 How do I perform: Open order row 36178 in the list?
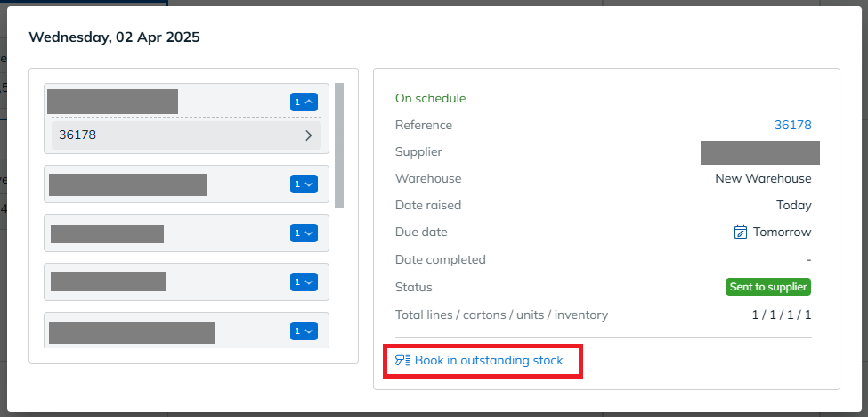pyautogui.click(x=187, y=135)
